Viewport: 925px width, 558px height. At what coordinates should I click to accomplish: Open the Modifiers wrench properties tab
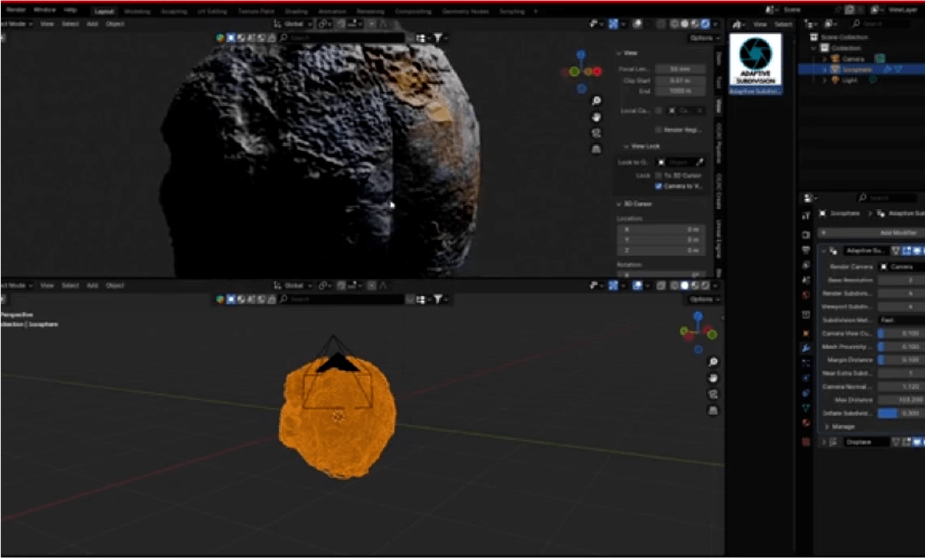806,349
